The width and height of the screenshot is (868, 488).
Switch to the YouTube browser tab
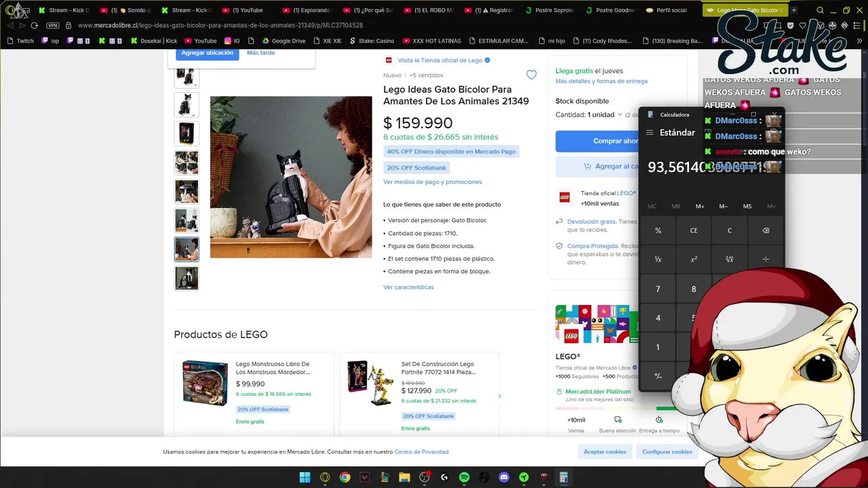[x=247, y=10]
